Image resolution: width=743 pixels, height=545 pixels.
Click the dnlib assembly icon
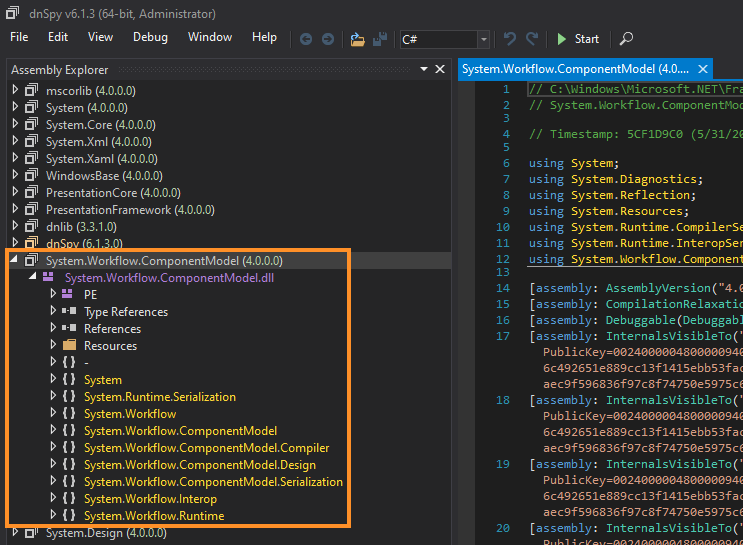(x=32, y=227)
